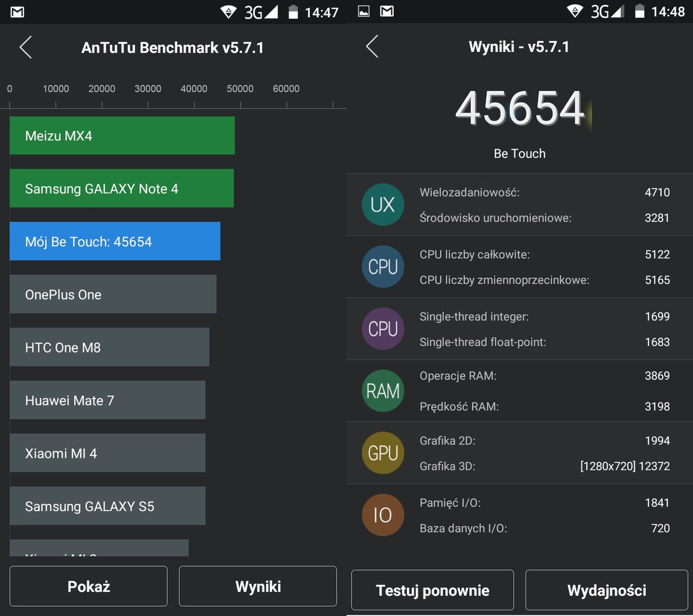The image size is (693, 616).
Task: Select the Huawei Mate 7 bar
Action: (x=107, y=400)
